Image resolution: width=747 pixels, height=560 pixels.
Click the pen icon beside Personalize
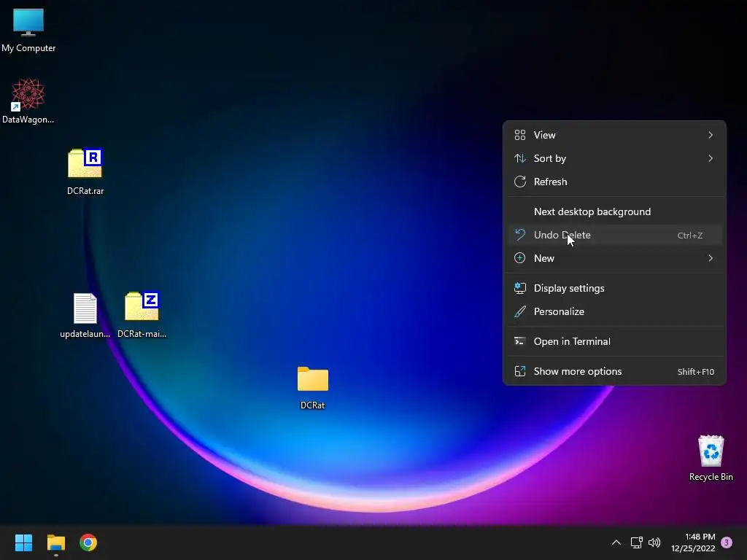click(519, 312)
